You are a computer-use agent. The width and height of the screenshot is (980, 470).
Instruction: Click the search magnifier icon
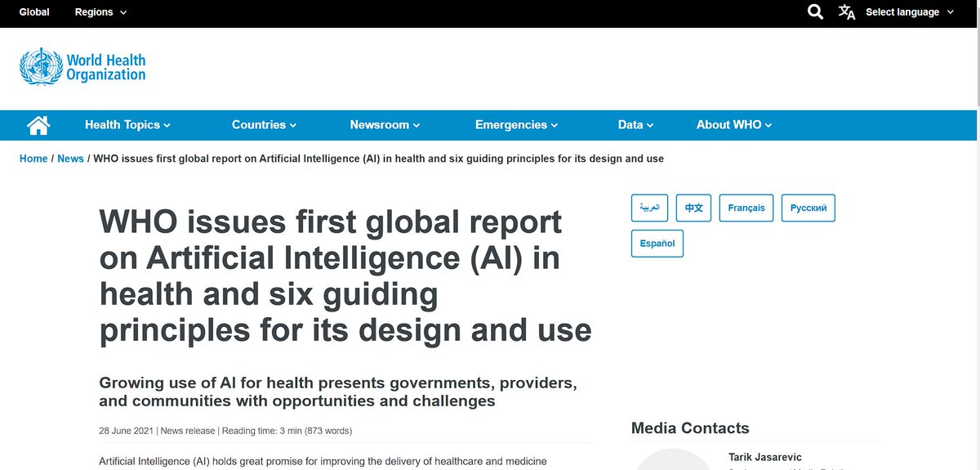[x=815, y=11]
